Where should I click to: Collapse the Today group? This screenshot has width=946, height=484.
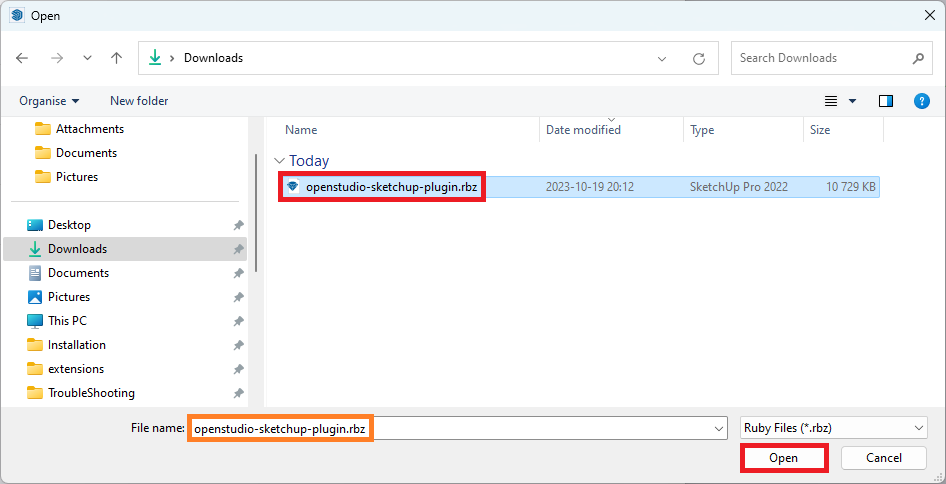coord(279,161)
